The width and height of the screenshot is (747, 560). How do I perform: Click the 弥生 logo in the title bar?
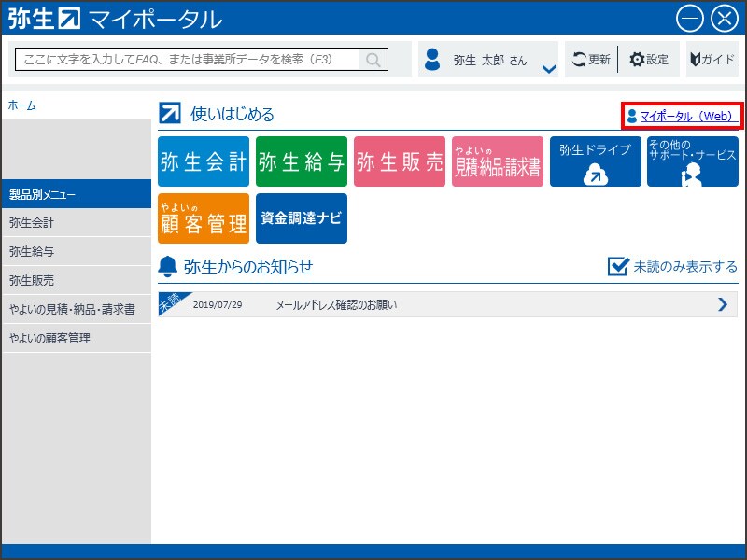coord(44,18)
